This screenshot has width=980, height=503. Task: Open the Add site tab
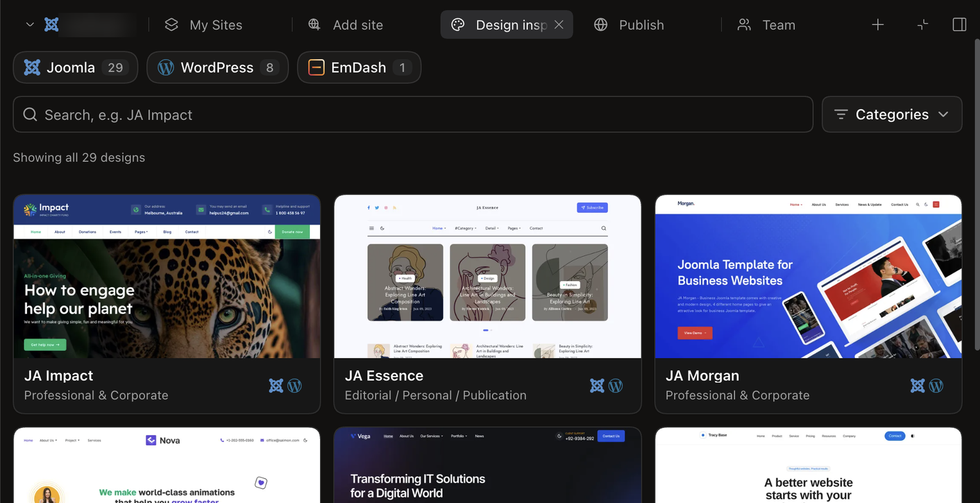tap(345, 24)
